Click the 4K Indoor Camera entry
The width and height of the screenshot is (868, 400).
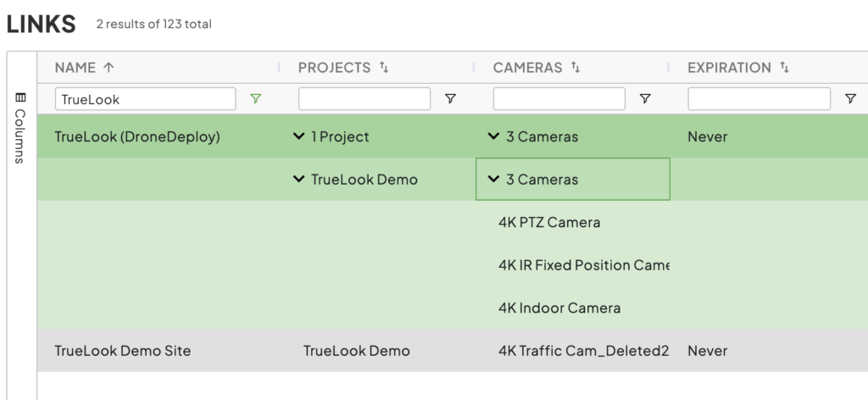[559, 308]
